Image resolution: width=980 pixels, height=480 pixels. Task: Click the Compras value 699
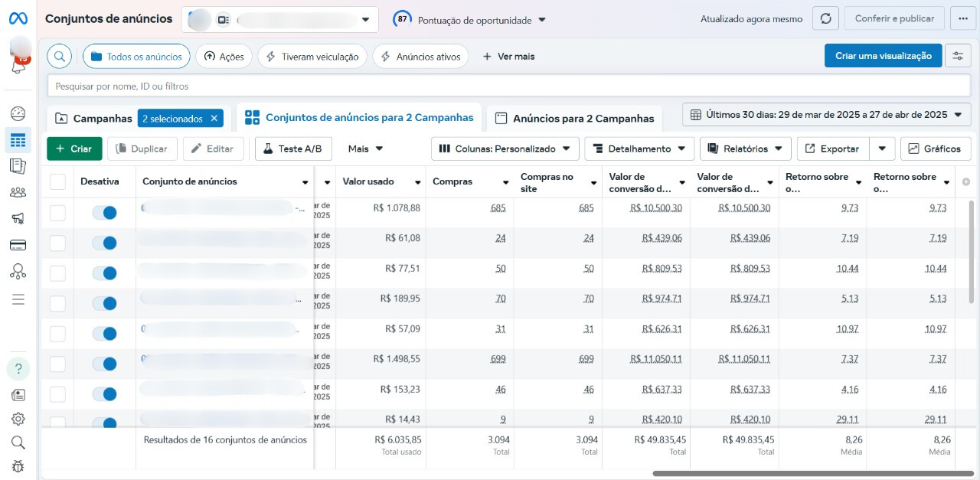[x=498, y=358]
